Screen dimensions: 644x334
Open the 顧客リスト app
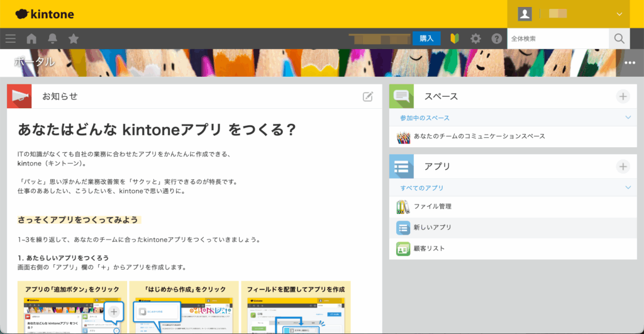click(429, 248)
